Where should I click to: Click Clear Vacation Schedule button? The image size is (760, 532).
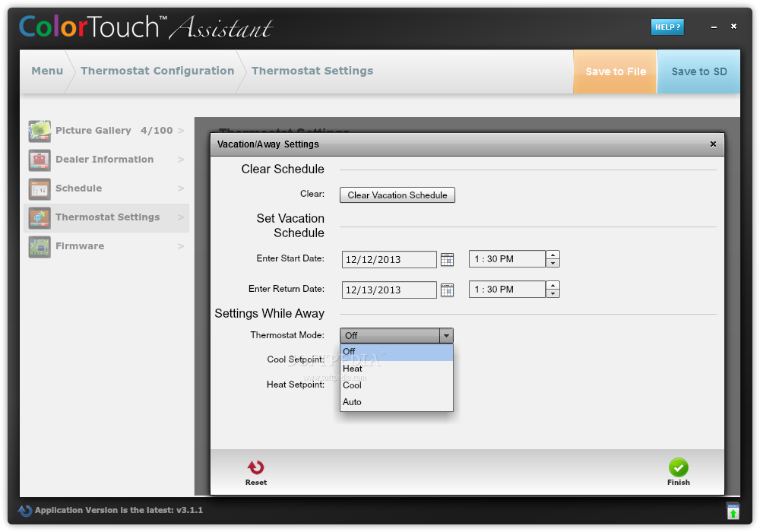point(397,195)
